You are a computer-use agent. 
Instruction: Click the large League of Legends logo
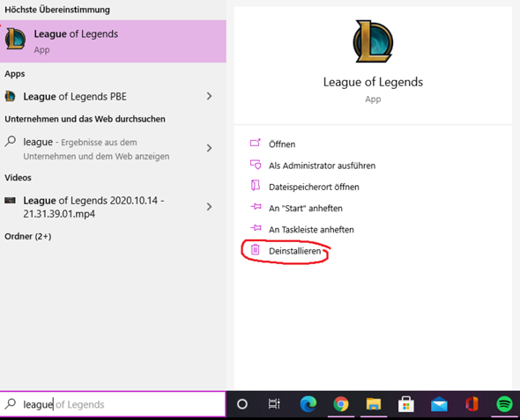click(373, 41)
